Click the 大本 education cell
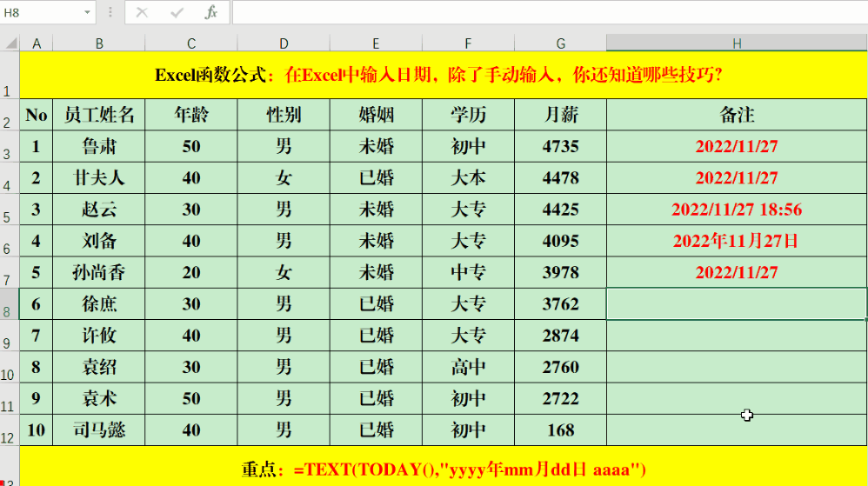 [468, 177]
